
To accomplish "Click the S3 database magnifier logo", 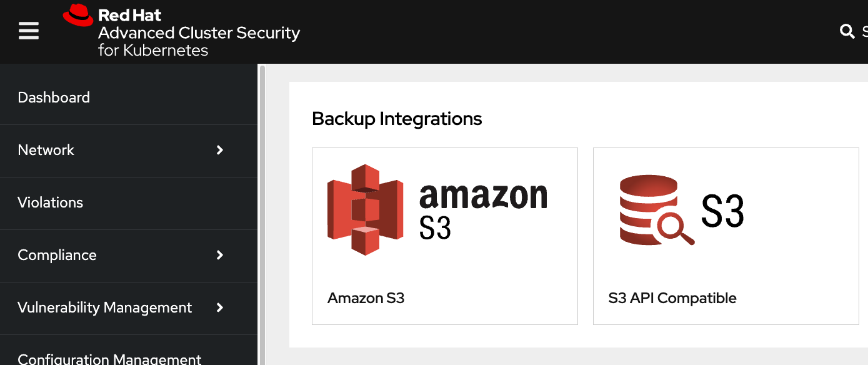I will [657, 209].
